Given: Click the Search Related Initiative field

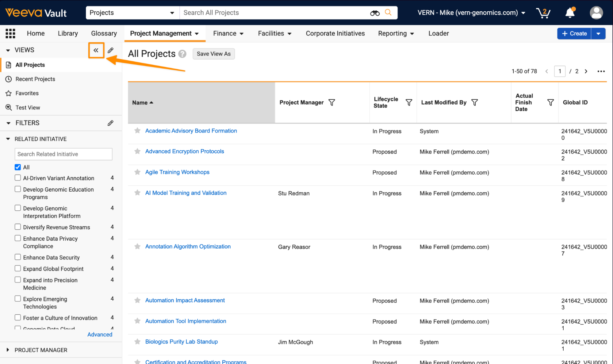Looking at the screenshot, I should click(63, 154).
